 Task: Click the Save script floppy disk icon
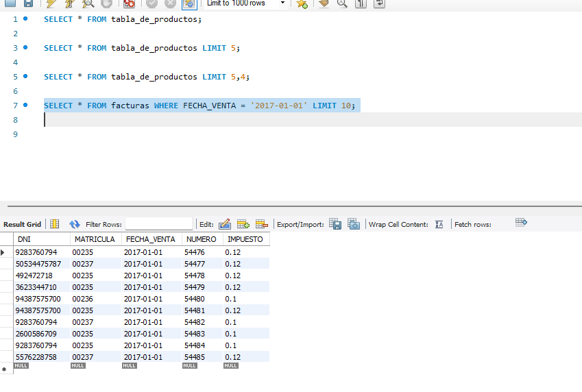[28, 3]
